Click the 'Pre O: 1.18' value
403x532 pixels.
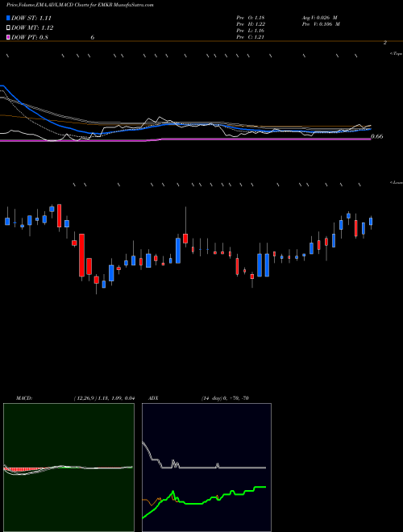pos(250,18)
